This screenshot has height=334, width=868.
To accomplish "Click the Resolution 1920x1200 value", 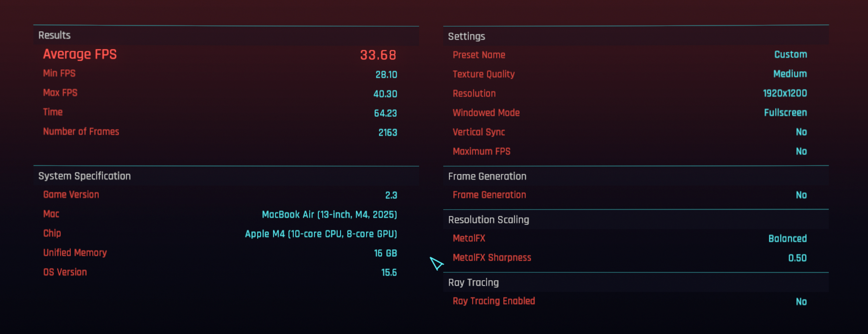I will tap(785, 94).
